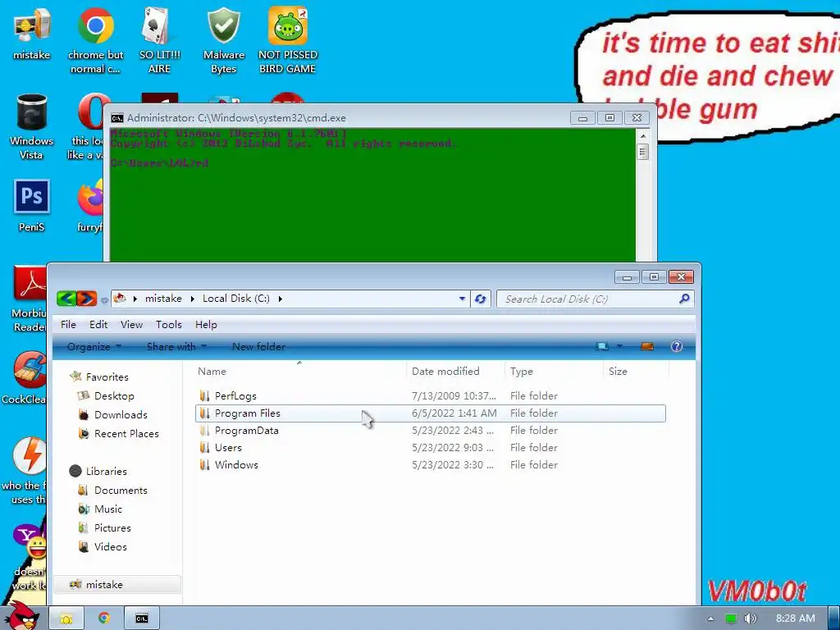Select the ProgramData folder
840x630 pixels.
pos(431,430)
